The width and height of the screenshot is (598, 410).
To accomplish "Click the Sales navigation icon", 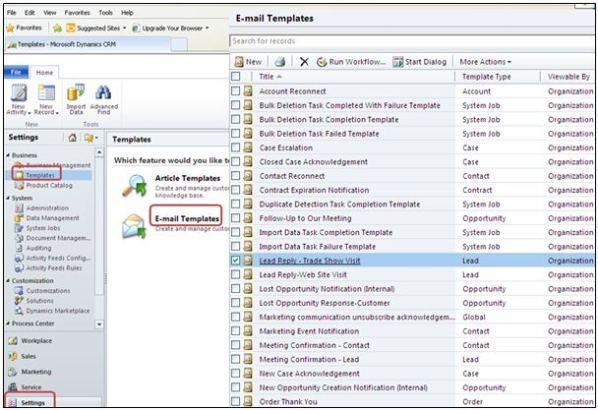I will (x=13, y=356).
